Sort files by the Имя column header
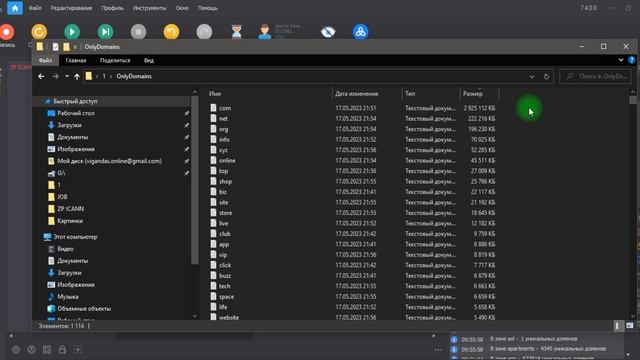 point(269,94)
